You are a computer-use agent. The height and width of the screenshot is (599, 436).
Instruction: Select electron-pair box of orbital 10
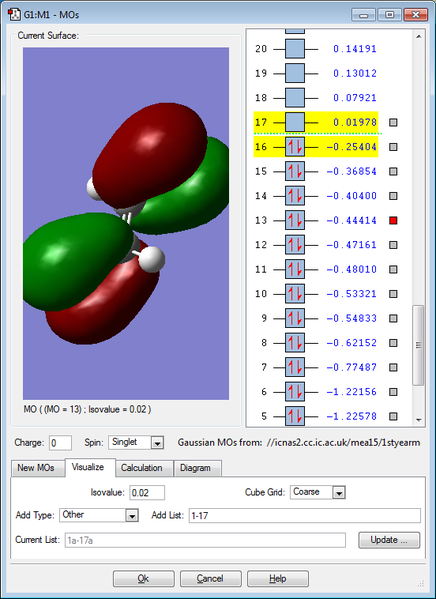(295, 293)
